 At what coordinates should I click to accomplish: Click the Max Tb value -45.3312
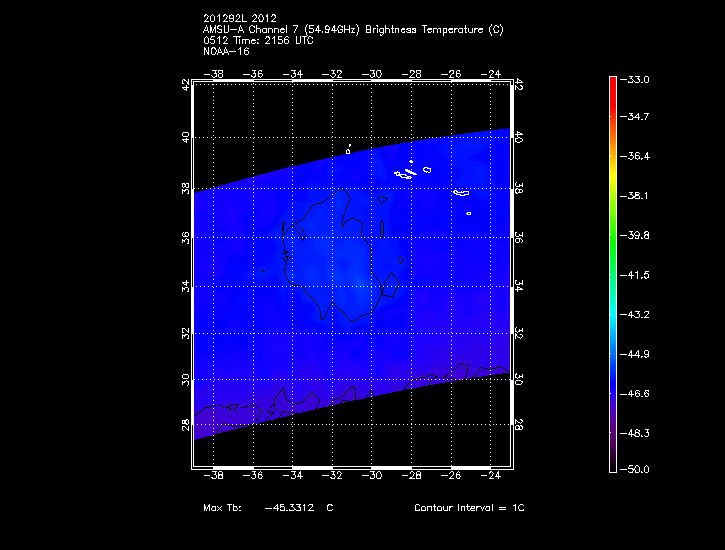point(290,508)
